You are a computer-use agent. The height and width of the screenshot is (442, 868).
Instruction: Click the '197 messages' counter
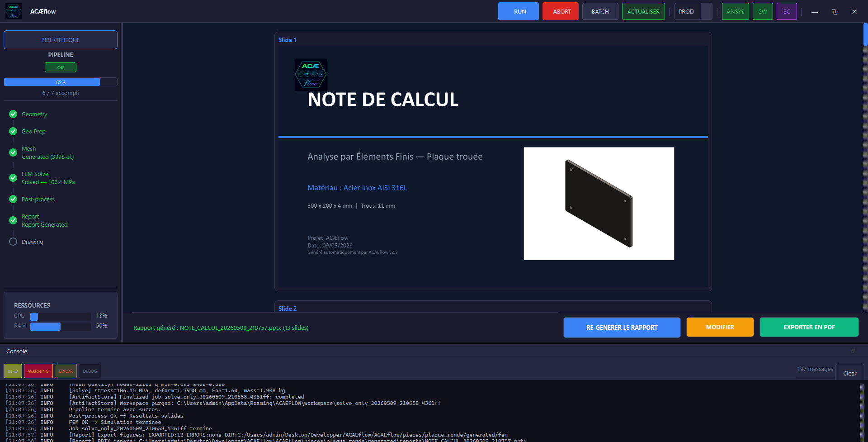(x=815, y=369)
